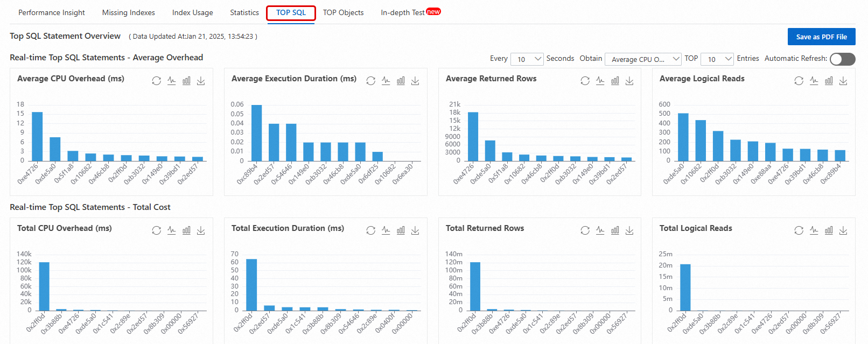Switch Total CPU Overhead to bar chart

pos(186,230)
